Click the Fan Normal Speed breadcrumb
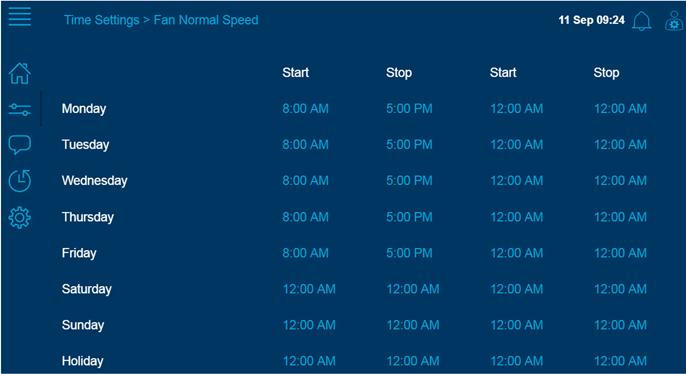This screenshot has height=374, width=686. click(x=206, y=20)
